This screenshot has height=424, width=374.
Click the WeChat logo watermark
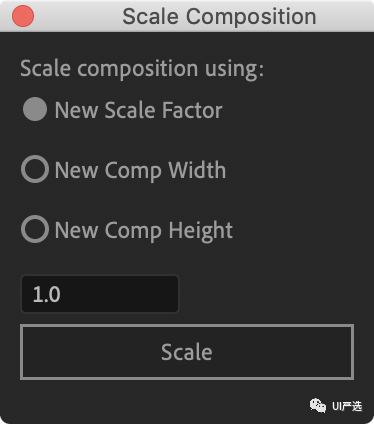pos(318,405)
